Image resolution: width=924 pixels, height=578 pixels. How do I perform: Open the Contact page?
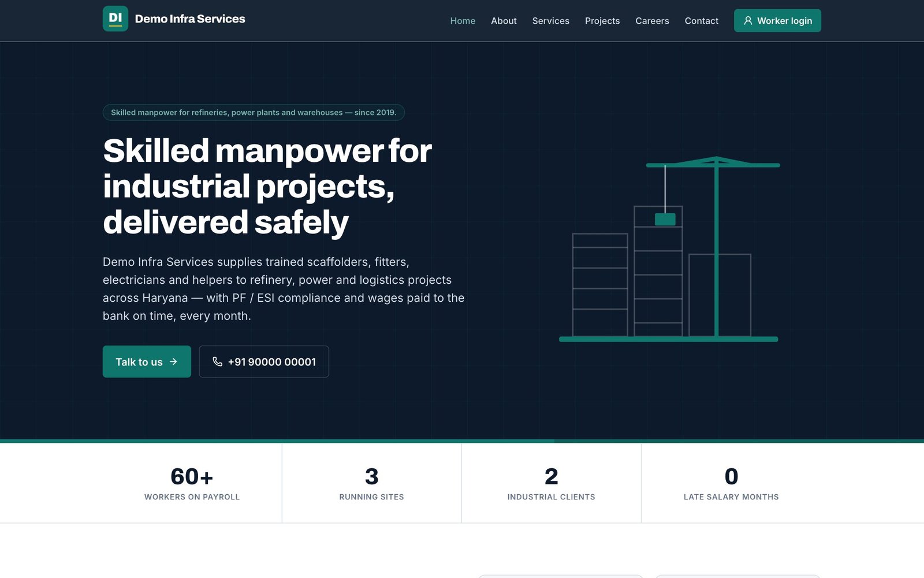pos(702,21)
